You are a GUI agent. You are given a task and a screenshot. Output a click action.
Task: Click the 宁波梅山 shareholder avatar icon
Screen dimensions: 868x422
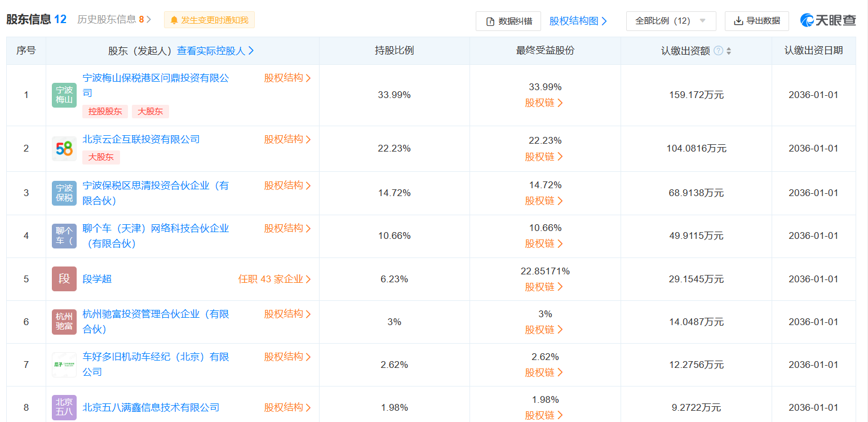(x=64, y=95)
